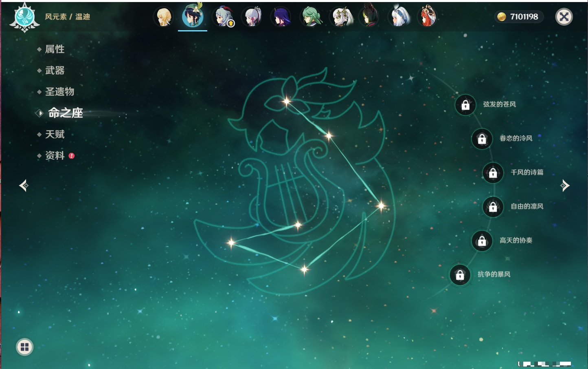
Task: Click the lock icon for 自由的凛风
Action: (493, 207)
